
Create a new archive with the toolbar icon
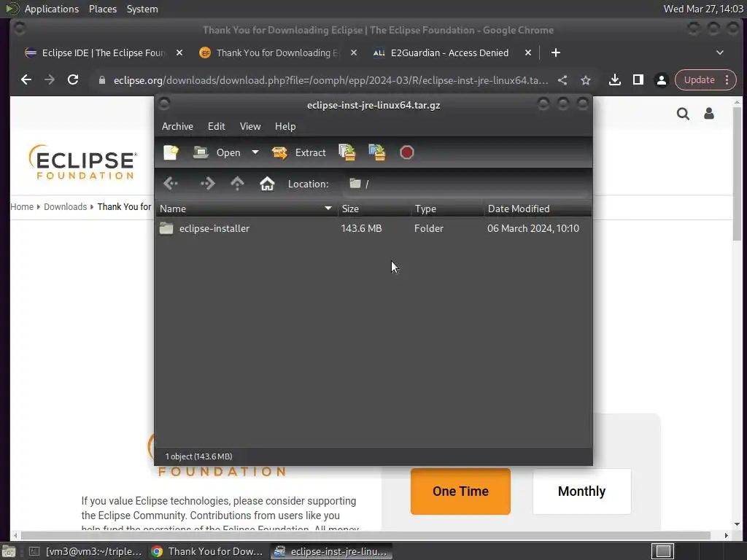(x=171, y=152)
